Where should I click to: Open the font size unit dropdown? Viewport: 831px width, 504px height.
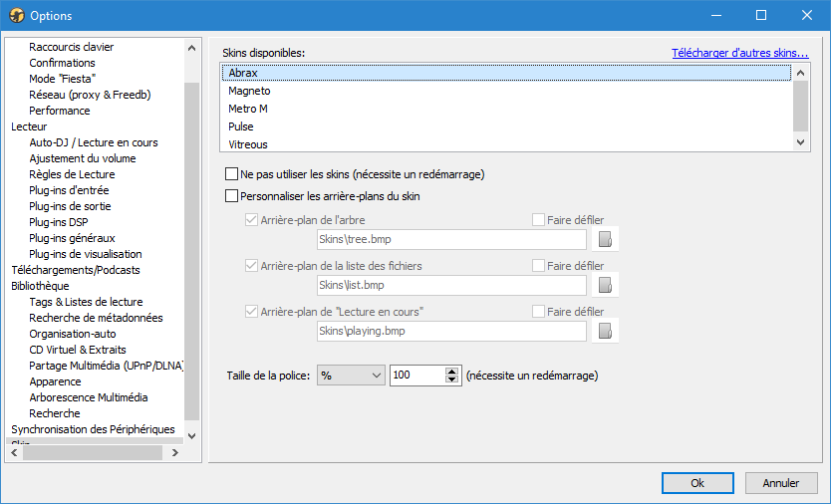click(351, 376)
